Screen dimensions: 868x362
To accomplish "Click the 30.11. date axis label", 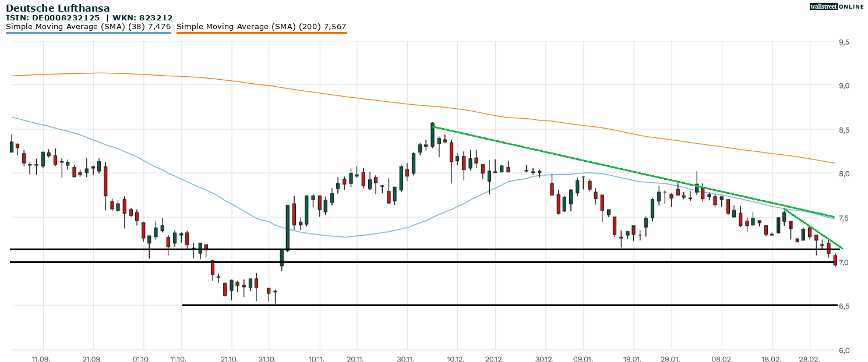I will (405, 359).
